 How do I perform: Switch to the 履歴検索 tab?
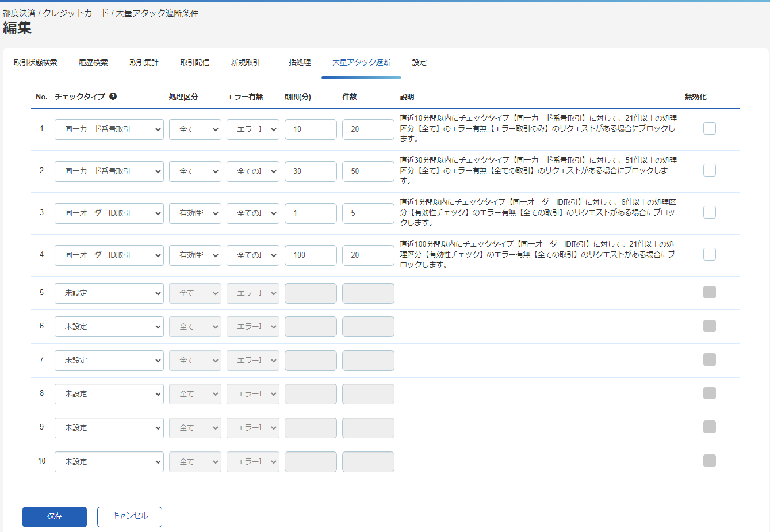pyautogui.click(x=93, y=63)
